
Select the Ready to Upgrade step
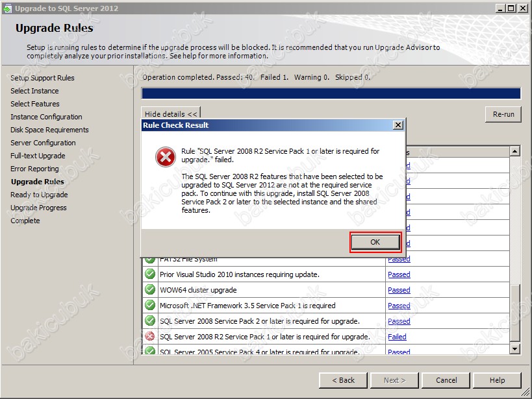(x=39, y=195)
